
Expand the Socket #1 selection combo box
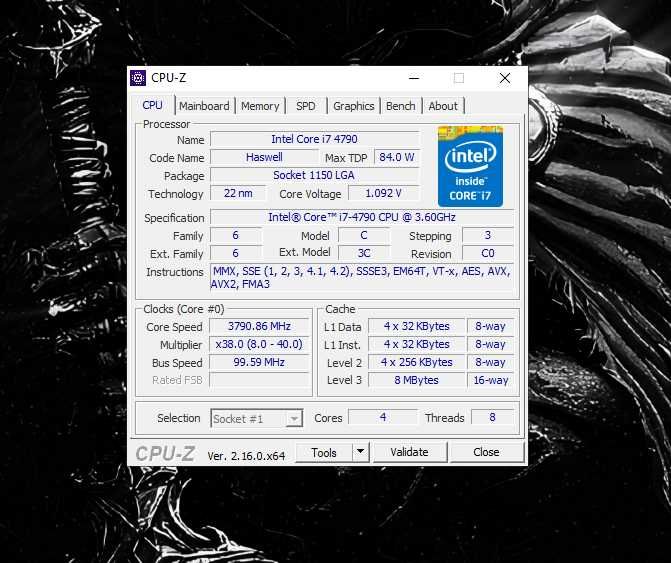(257, 418)
